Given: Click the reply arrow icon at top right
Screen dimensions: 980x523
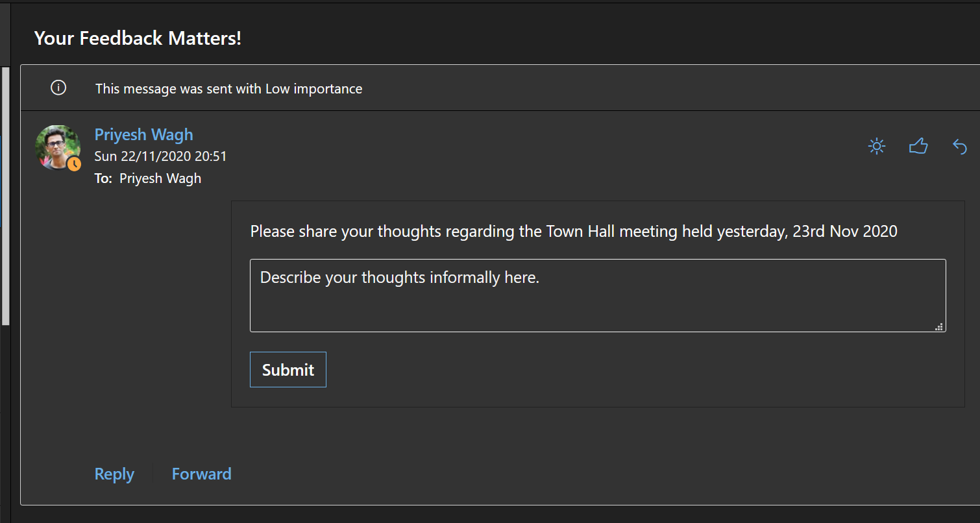Looking at the screenshot, I should 960,147.
